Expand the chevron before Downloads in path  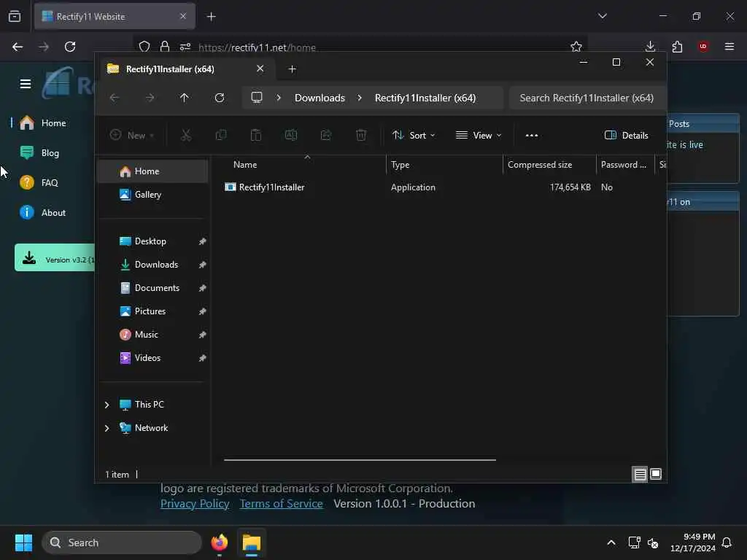(279, 98)
